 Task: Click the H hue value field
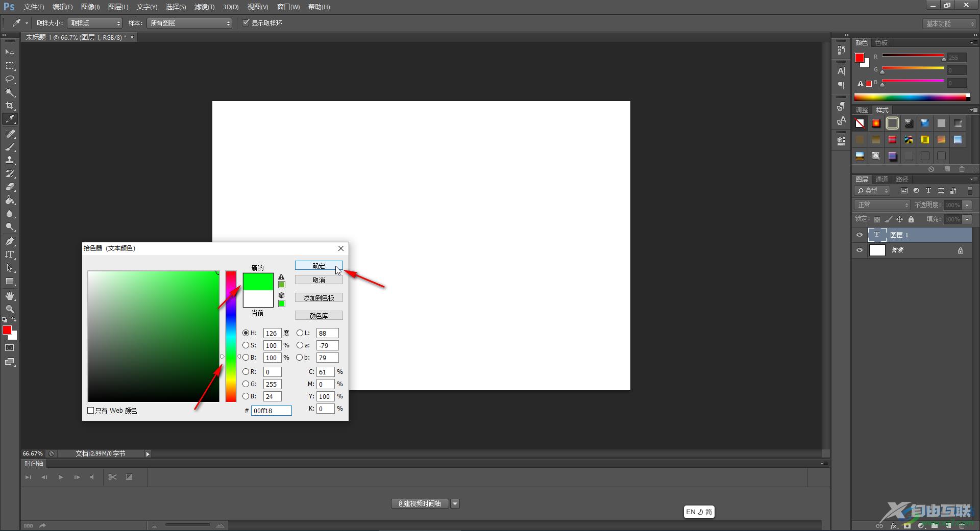point(272,333)
